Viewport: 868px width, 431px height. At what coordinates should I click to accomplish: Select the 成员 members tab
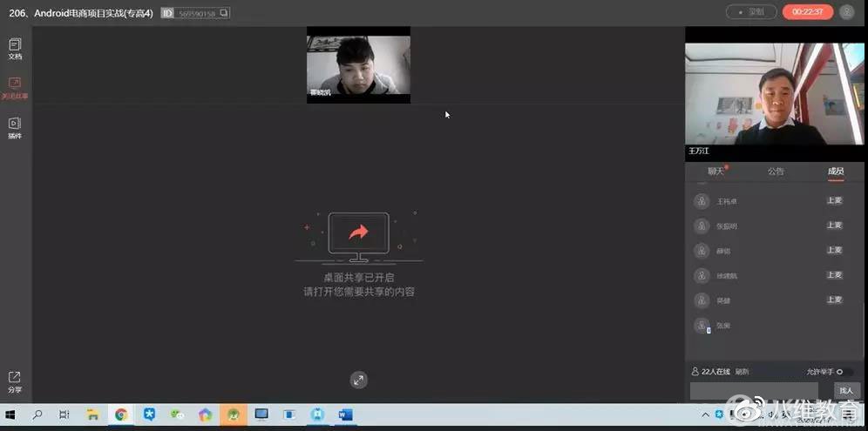point(835,172)
